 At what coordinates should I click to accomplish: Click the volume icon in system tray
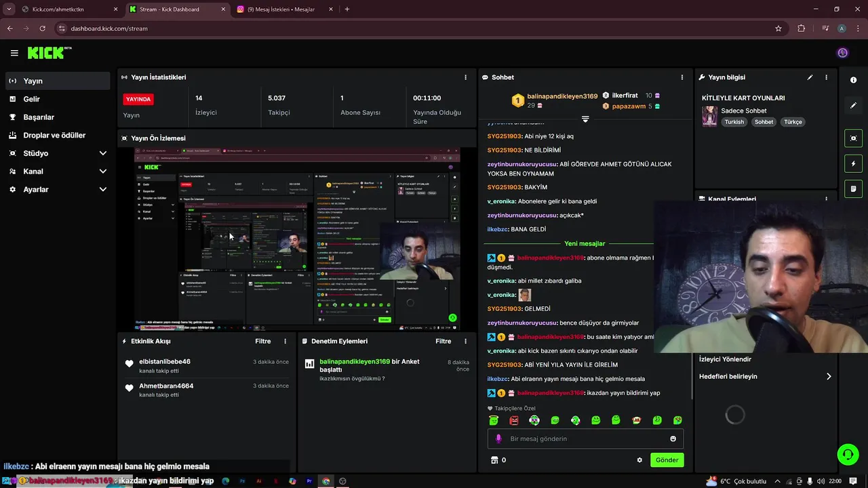coord(821,481)
